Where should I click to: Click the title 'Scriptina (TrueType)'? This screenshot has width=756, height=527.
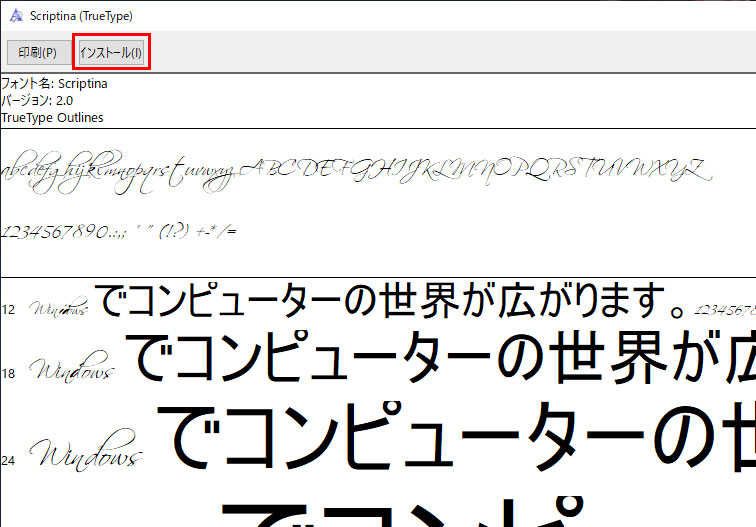(81, 16)
